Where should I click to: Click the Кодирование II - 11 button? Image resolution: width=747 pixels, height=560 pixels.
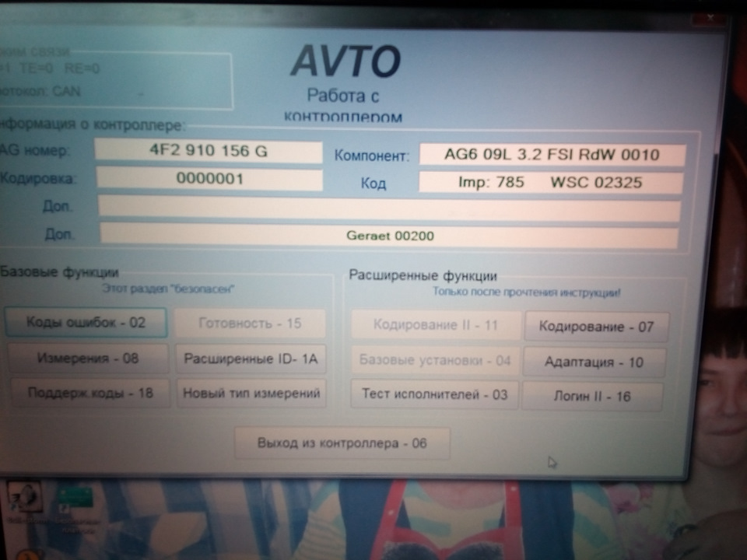pos(435,325)
